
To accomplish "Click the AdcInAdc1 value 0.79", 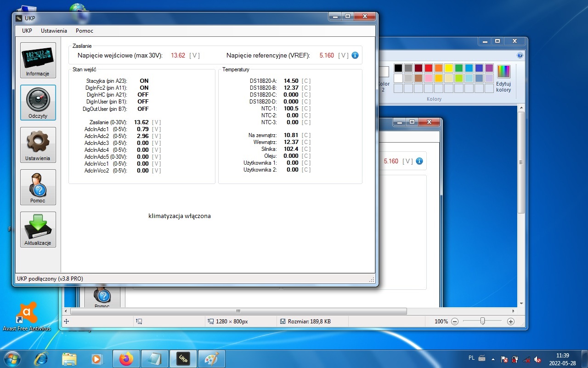I will click(x=142, y=129).
